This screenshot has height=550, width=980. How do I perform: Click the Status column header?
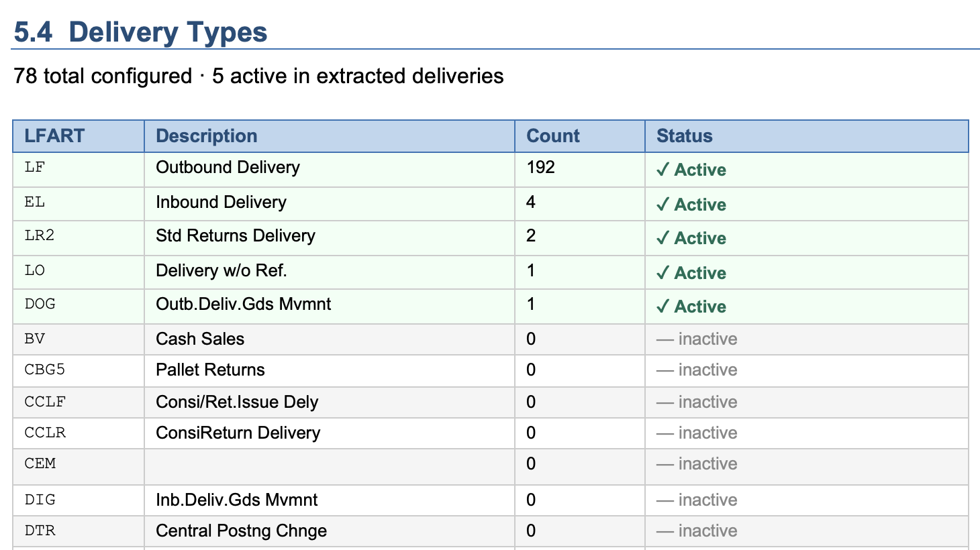[x=684, y=136]
